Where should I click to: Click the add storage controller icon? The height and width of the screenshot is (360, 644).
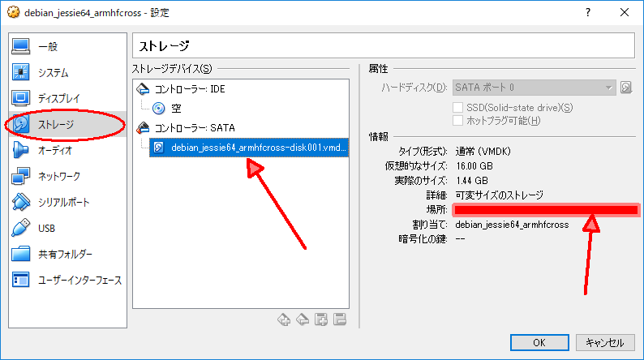tap(283, 319)
